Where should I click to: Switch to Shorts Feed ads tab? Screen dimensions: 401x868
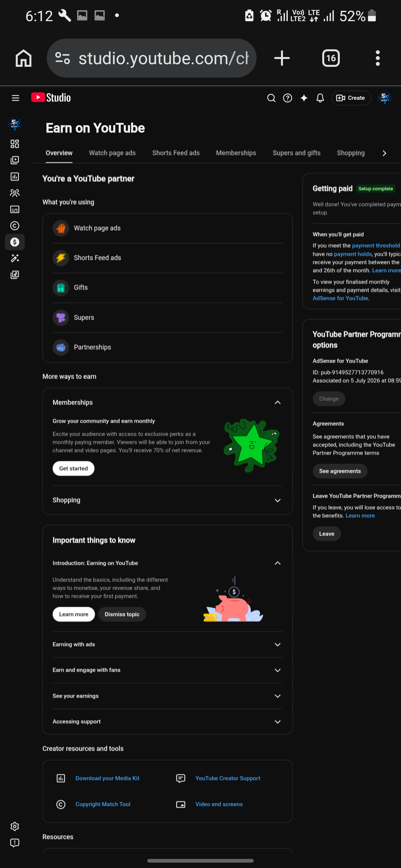[x=176, y=153]
